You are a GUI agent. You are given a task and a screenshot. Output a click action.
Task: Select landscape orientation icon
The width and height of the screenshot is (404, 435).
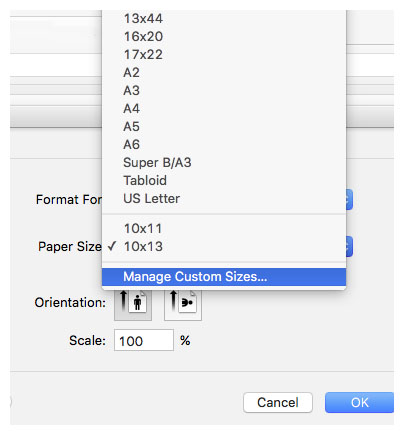click(183, 305)
